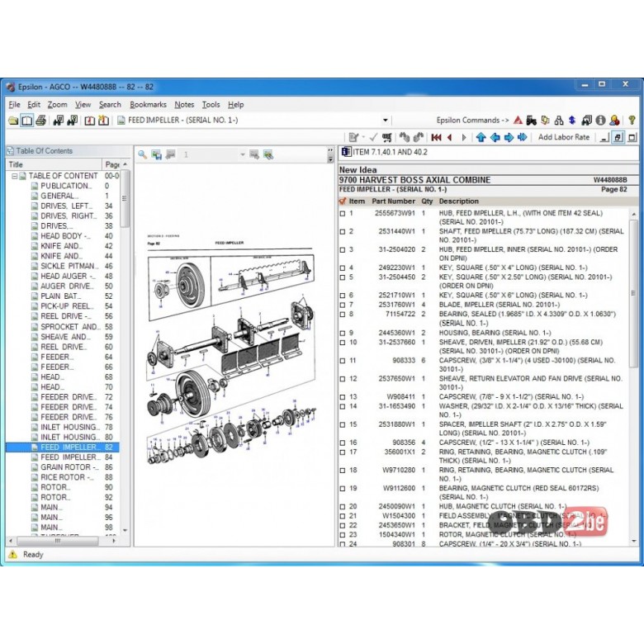Check the box for item 16 CAPSCREW 1/2
The image size is (644, 644).
click(x=343, y=443)
